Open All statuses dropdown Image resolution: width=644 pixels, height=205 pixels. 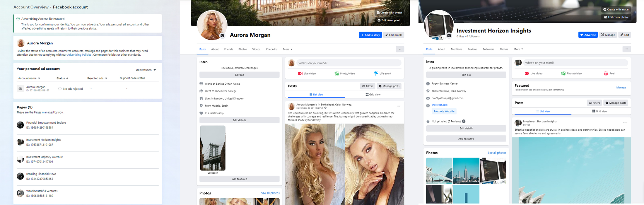pyautogui.click(x=146, y=70)
